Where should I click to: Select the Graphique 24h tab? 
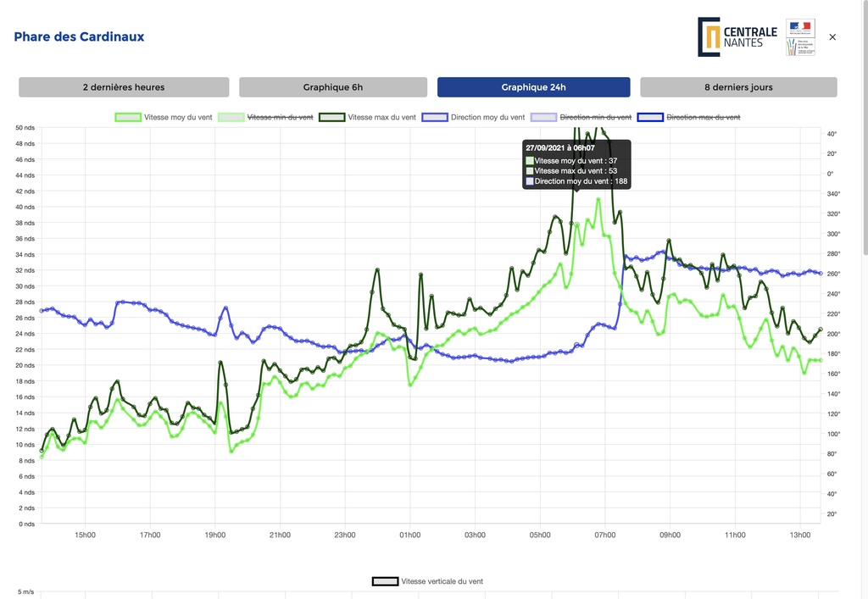[x=534, y=86]
